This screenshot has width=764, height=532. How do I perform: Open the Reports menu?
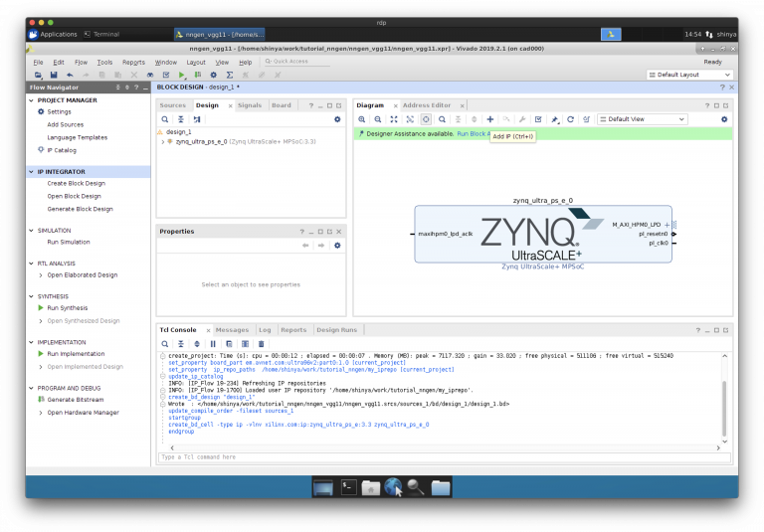coord(133,62)
